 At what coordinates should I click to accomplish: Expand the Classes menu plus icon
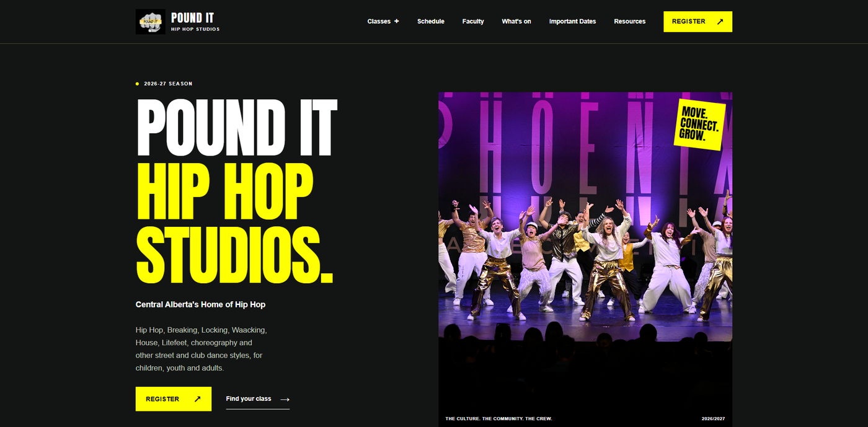click(397, 21)
